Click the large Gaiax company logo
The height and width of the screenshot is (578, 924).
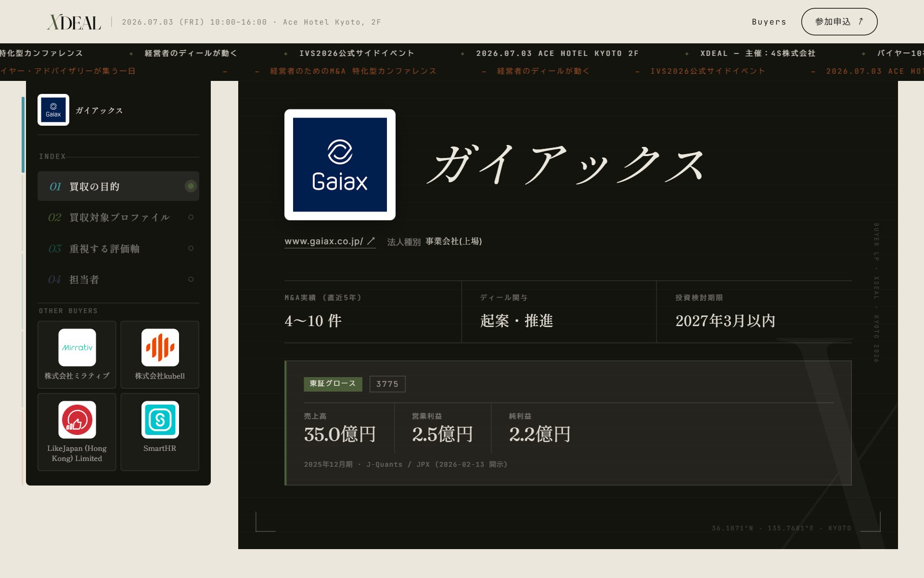point(340,165)
